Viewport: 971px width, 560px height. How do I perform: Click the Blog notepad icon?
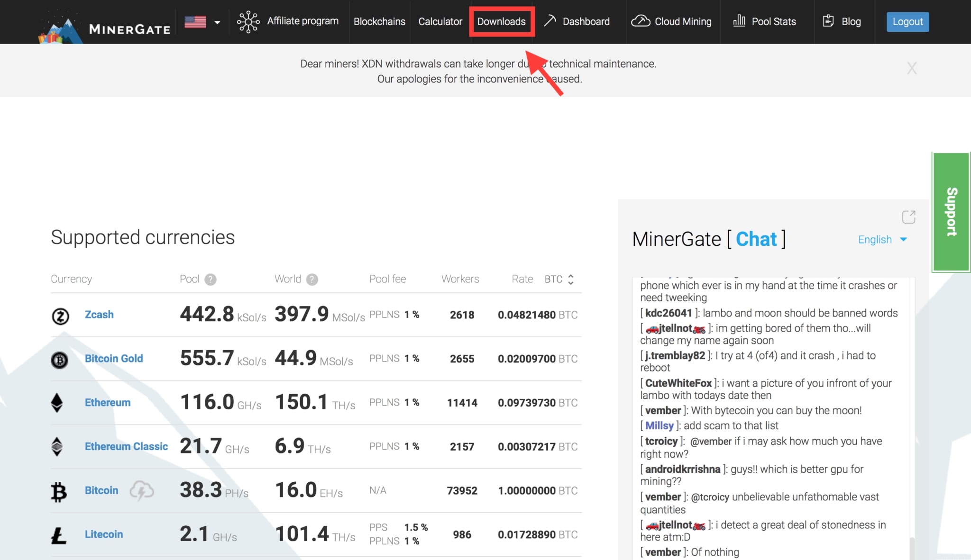829,20
